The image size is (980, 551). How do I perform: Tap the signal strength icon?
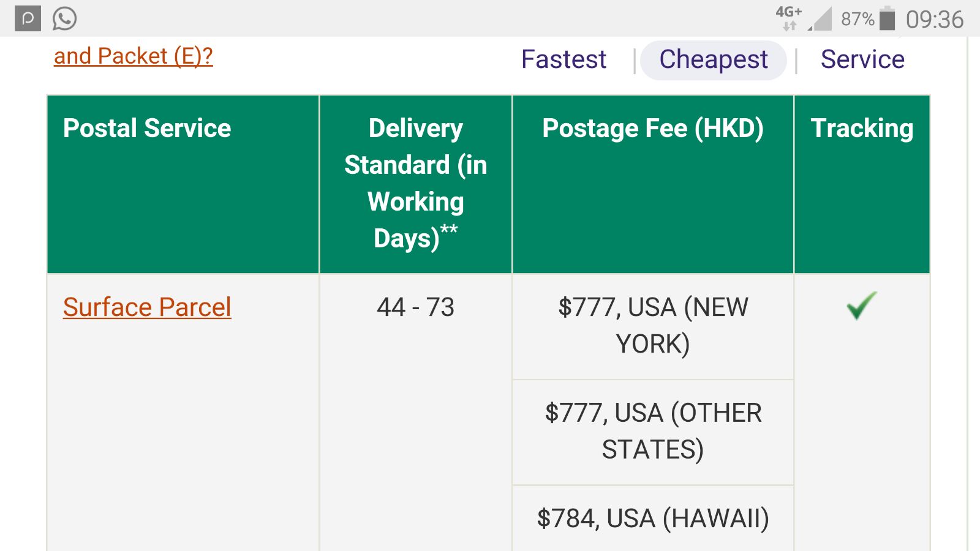pyautogui.click(x=820, y=19)
